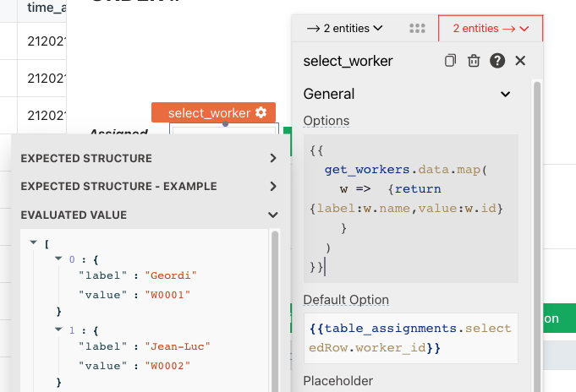Close the select_worker property pane
This screenshot has height=392, width=576.
coord(520,61)
